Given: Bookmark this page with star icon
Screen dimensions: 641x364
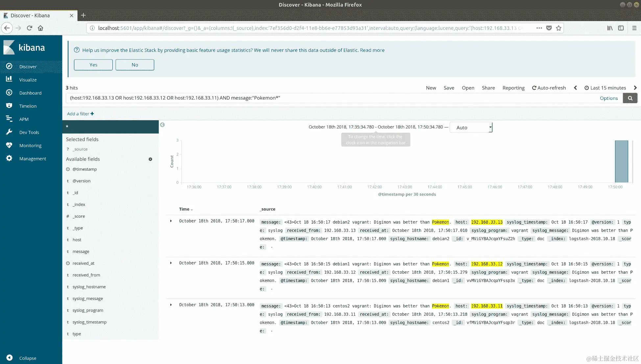Looking at the screenshot, I should (x=558, y=28).
